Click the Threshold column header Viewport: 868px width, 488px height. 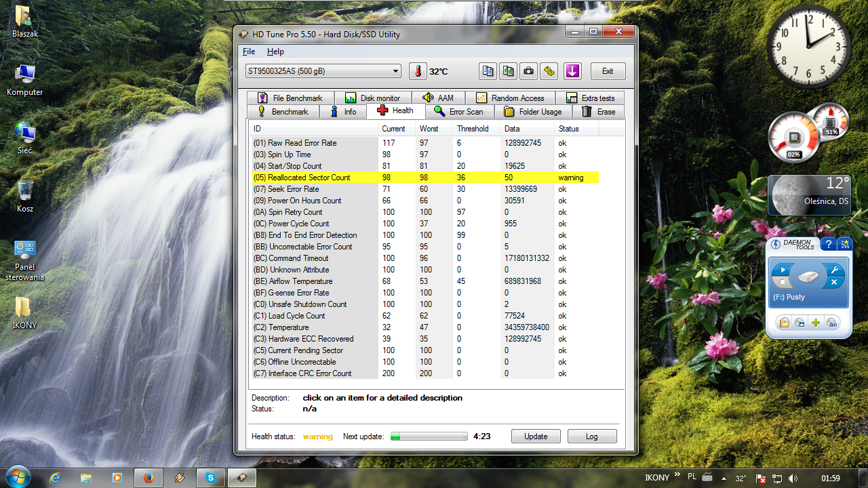477,129
